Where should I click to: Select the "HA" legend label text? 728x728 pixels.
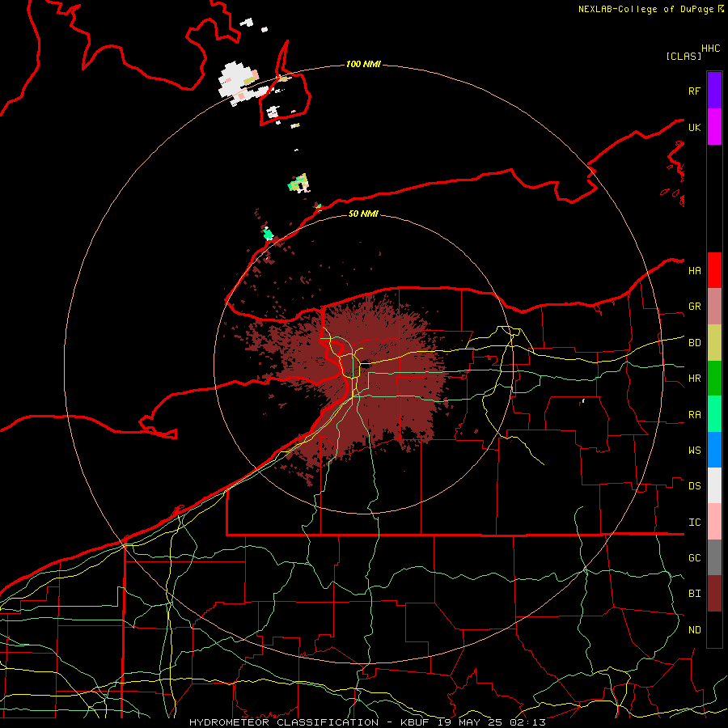[x=694, y=270]
